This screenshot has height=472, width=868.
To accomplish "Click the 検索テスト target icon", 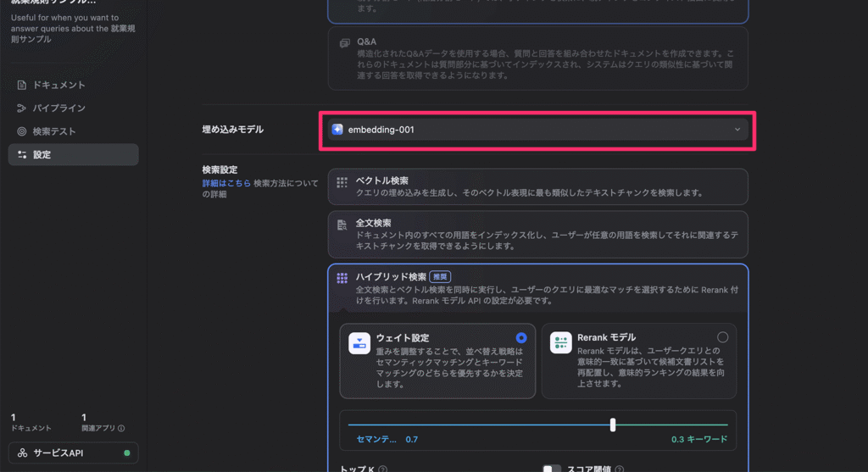I will 22,132.
